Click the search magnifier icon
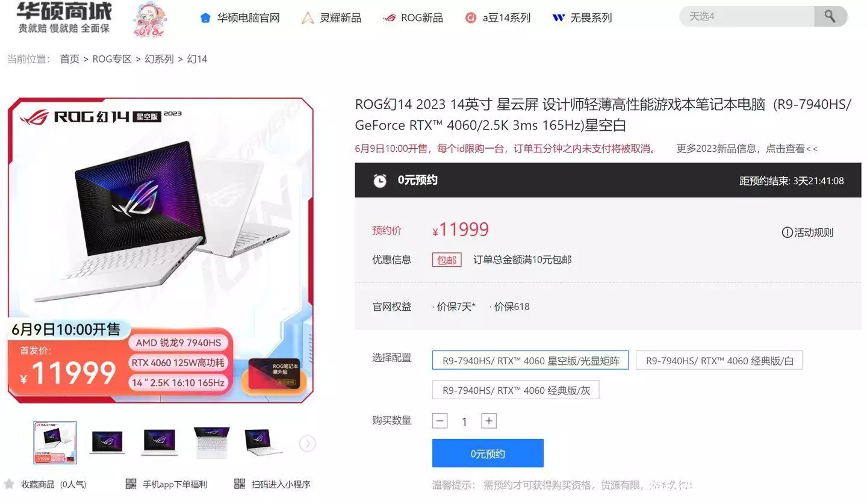The image size is (867, 504). point(830,16)
